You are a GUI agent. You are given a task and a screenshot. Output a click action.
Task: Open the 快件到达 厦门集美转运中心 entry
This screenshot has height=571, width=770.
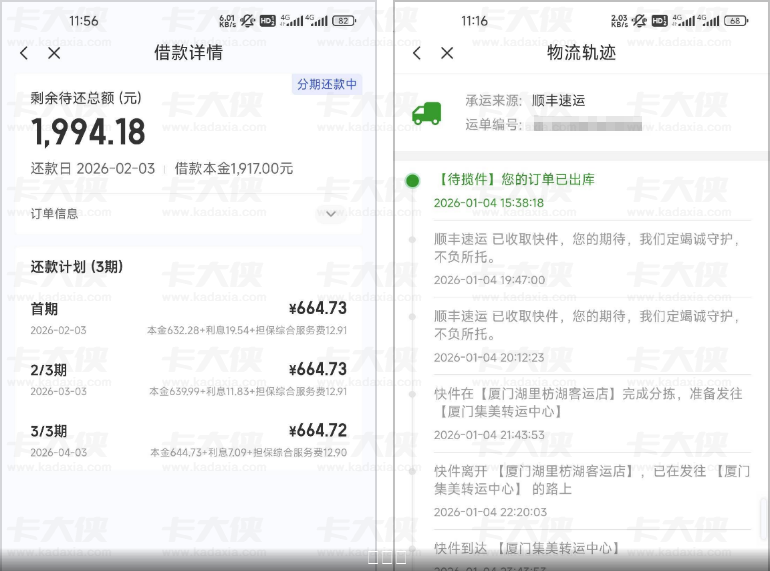tap(528, 548)
